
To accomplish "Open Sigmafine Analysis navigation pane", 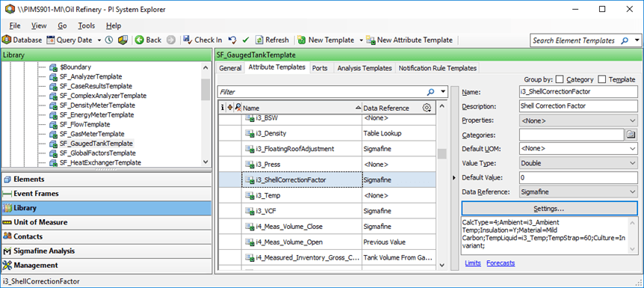I will coord(106,251).
